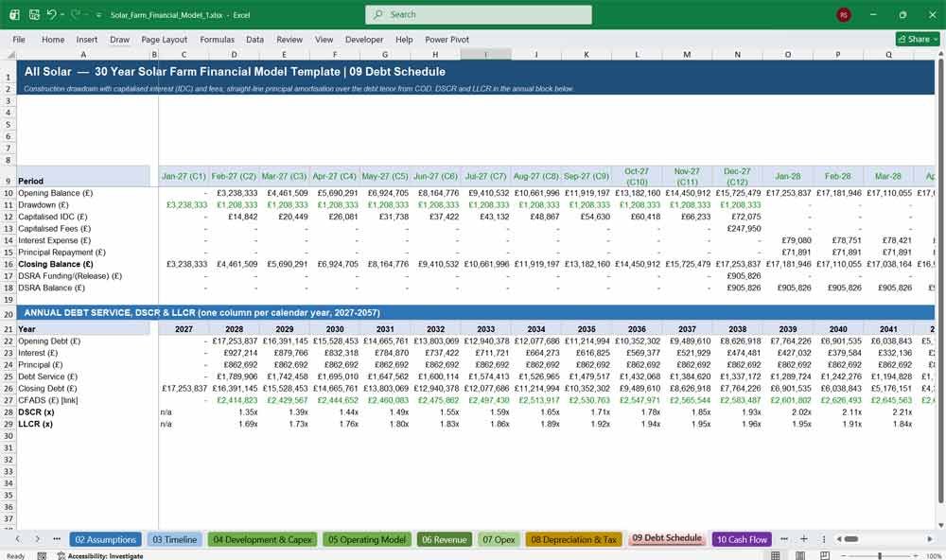Open the Data ribbon tab
The width and height of the screenshot is (946, 560).
(254, 39)
